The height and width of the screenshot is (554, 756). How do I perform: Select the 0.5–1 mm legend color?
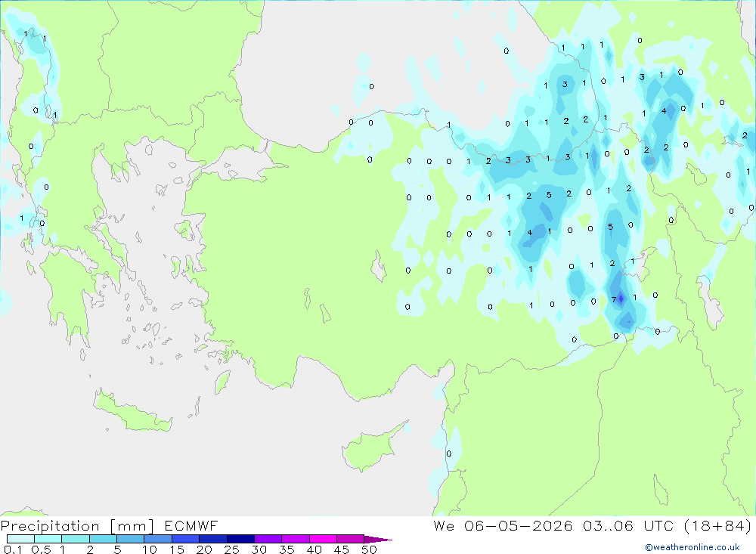point(48,539)
